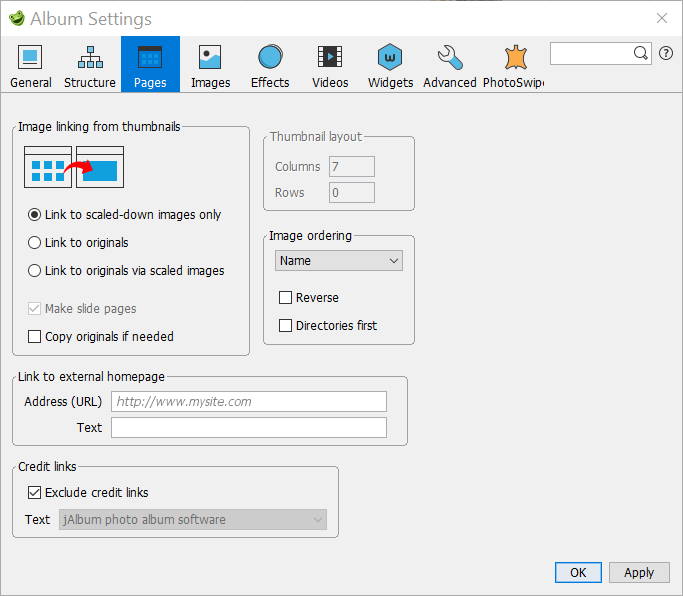Choose Link to originals via scaled images

pos(35,270)
